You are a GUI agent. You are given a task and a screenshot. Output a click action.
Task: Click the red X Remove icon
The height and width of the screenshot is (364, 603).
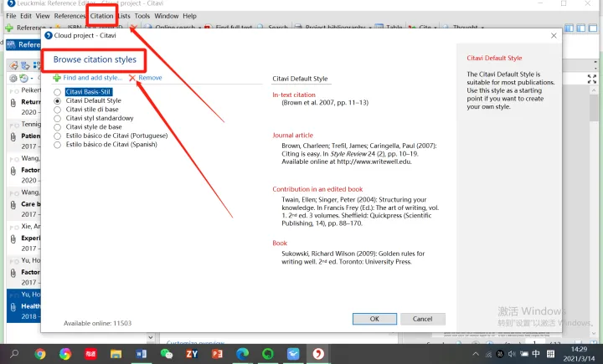pyautogui.click(x=132, y=78)
